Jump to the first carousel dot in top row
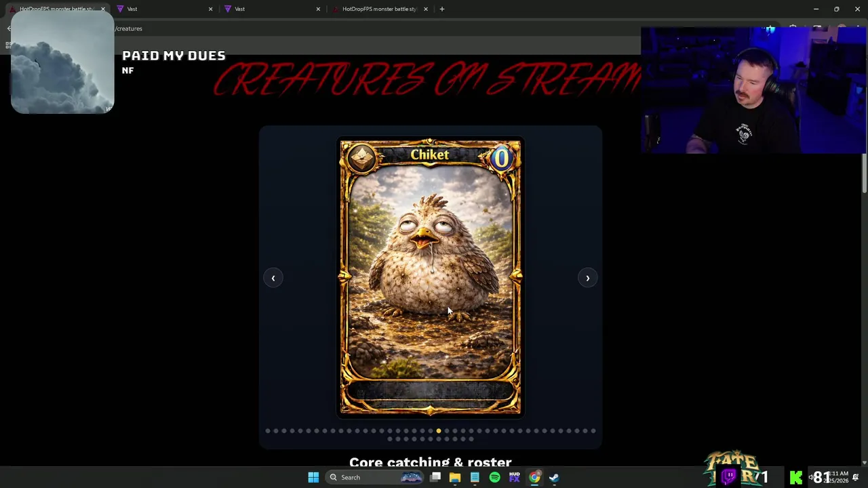The height and width of the screenshot is (488, 868). [x=268, y=431]
